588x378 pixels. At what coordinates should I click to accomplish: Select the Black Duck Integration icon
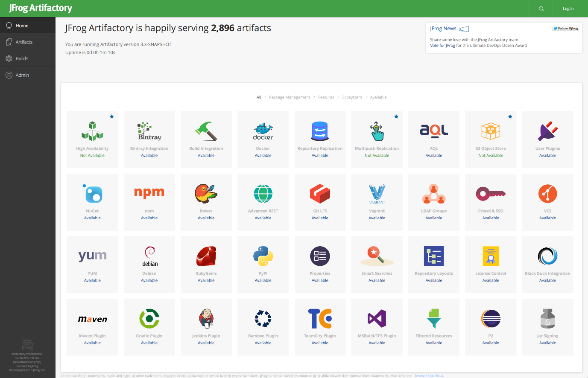[547, 256]
